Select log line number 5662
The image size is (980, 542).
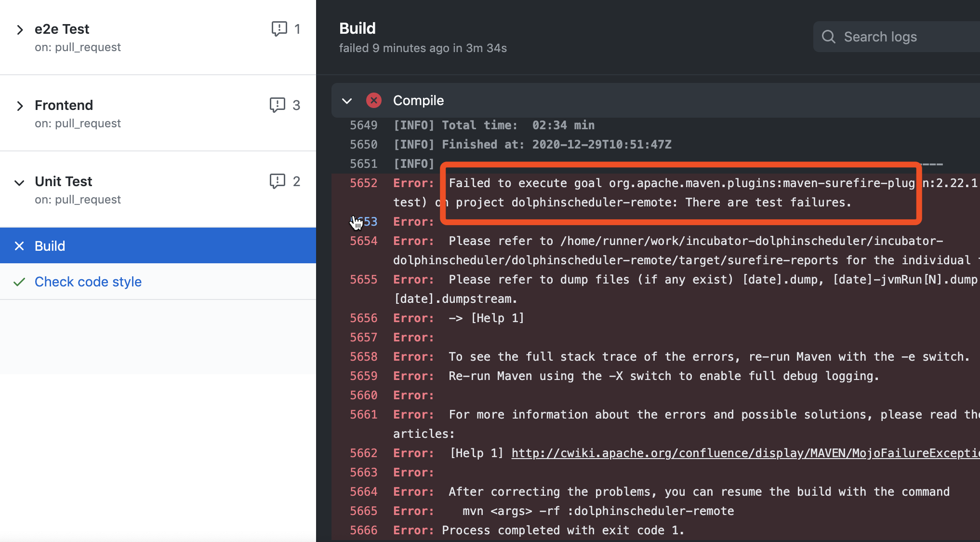pos(364,453)
